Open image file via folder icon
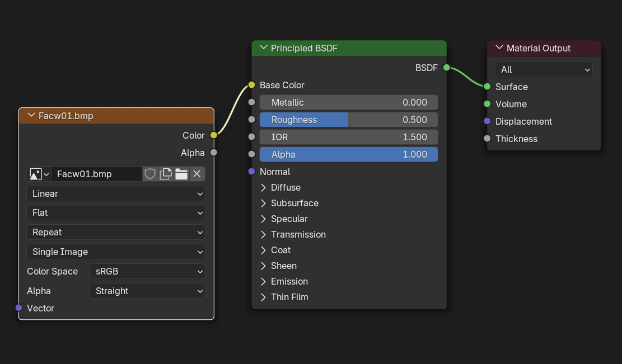Image resolution: width=622 pixels, height=364 pixels. (181, 174)
